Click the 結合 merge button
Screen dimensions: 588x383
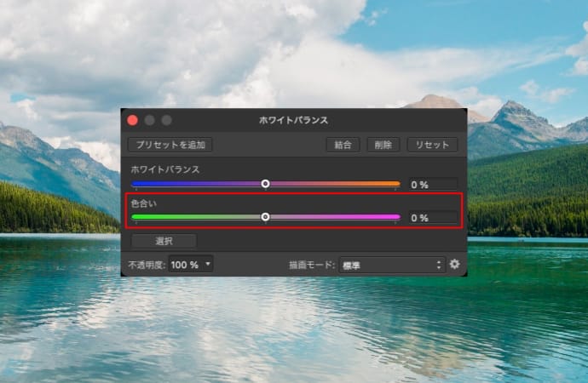coord(343,145)
